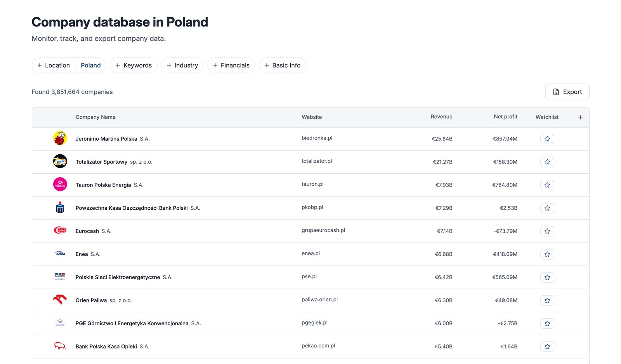The image size is (621, 364).
Task: Toggle watchlist star for Tauron Polska Energia
Action: (547, 185)
